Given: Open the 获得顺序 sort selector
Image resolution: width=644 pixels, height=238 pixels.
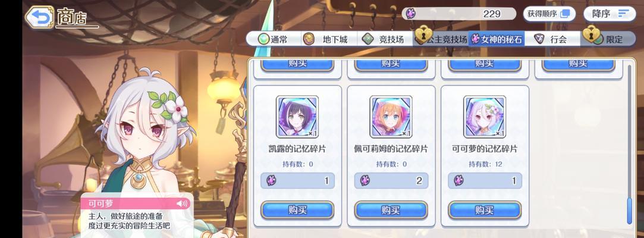Looking at the screenshot, I should coord(549,14).
